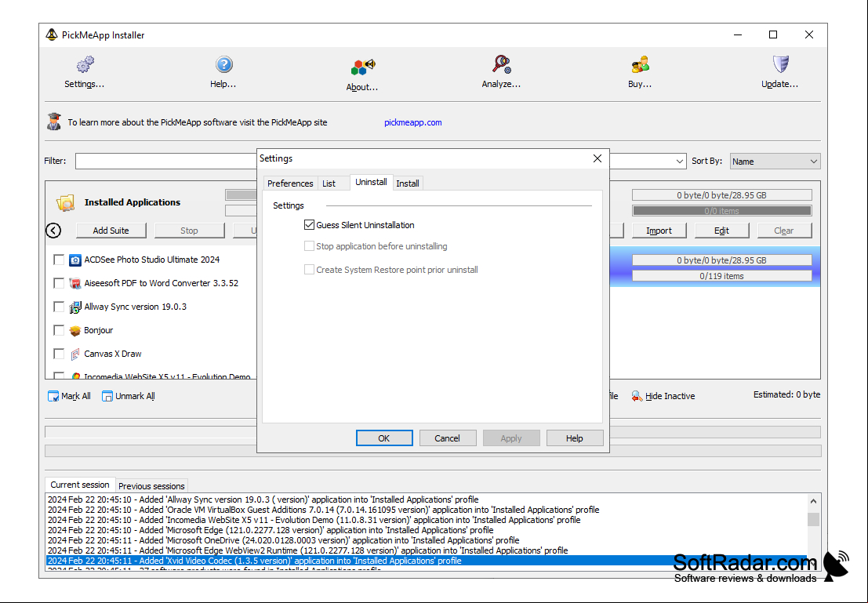Open the Help question mark icon
This screenshot has width=868, height=603.
(x=223, y=65)
